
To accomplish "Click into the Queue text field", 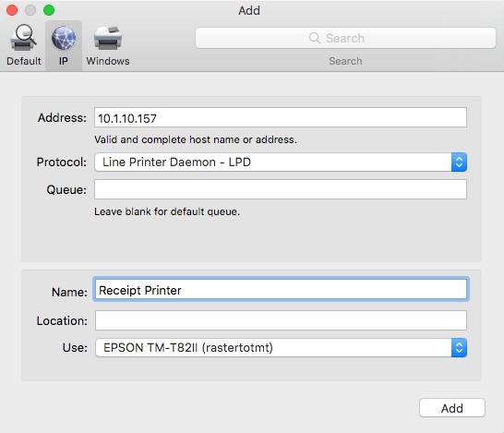I will [281, 189].
